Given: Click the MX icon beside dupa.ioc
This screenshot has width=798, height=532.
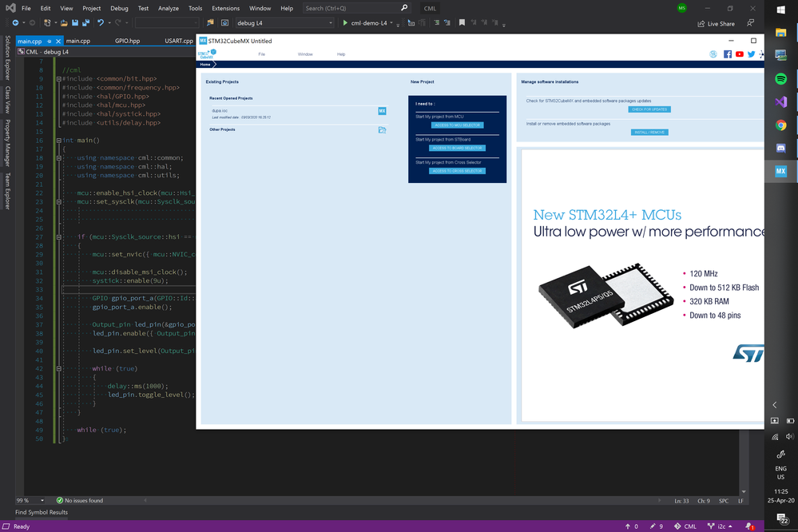Looking at the screenshot, I should click(x=382, y=111).
